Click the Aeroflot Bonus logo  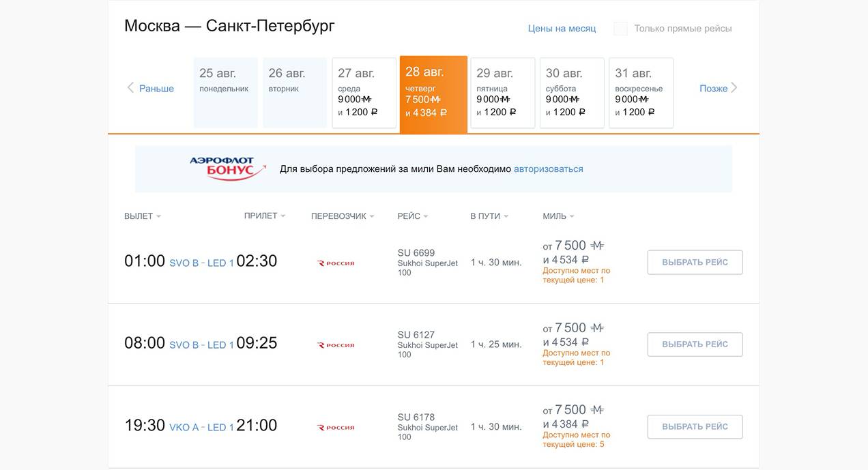[x=228, y=168]
